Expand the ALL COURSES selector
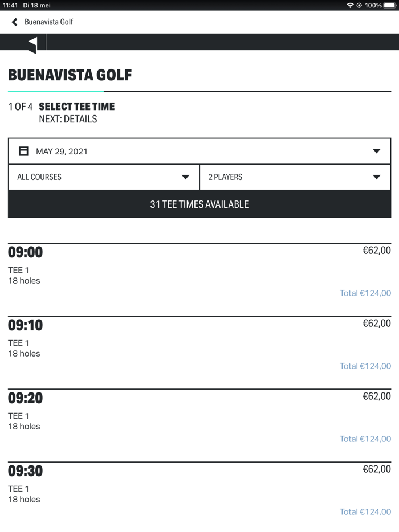The width and height of the screenshot is (399, 532). pos(103,177)
